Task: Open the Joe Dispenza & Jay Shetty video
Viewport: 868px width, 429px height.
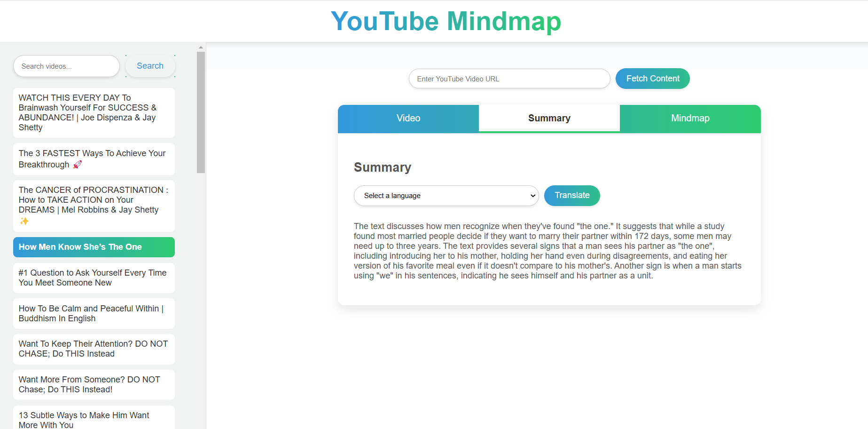Action: pyautogui.click(x=94, y=113)
